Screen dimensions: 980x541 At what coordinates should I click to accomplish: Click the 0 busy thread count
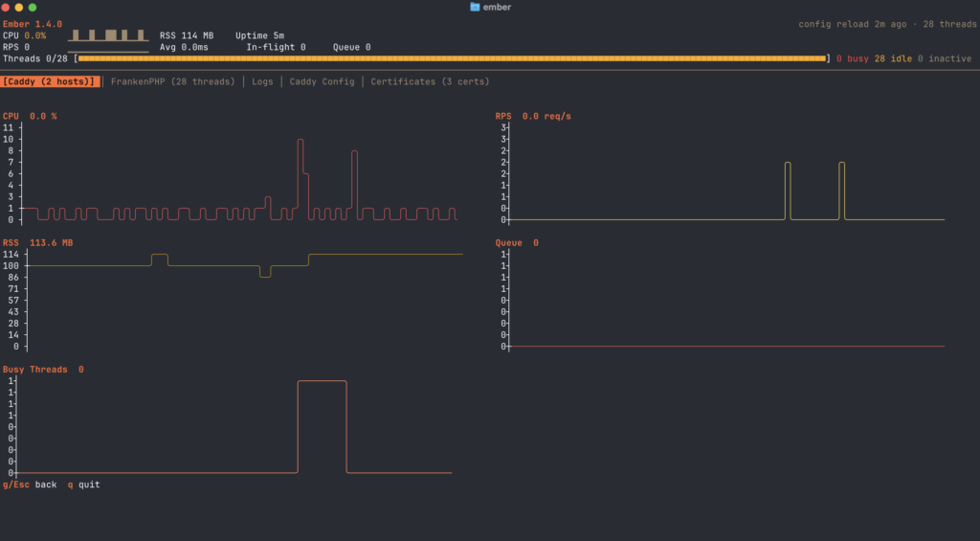(853, 58)
